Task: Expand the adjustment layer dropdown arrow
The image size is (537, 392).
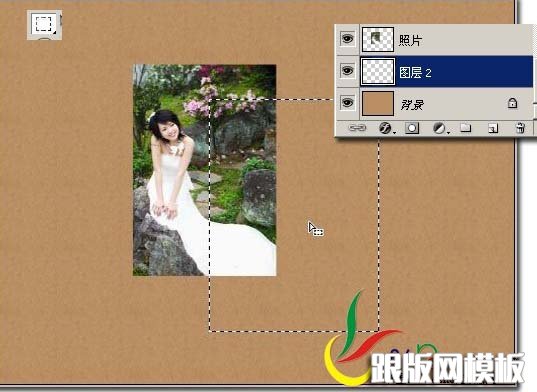Action: pos(448,132)
